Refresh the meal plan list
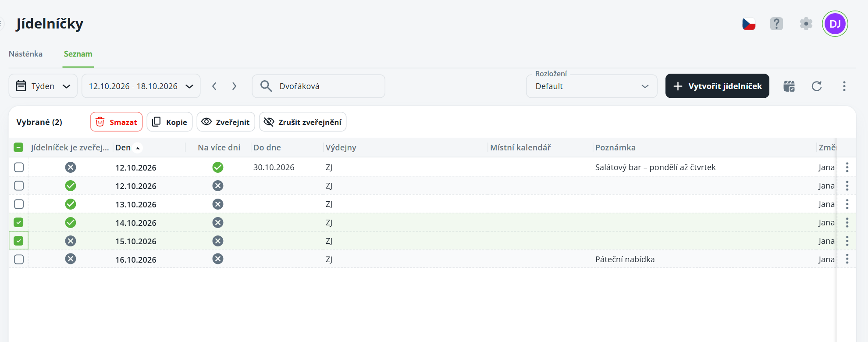The image size is (868, 342). tap(817, 86)
